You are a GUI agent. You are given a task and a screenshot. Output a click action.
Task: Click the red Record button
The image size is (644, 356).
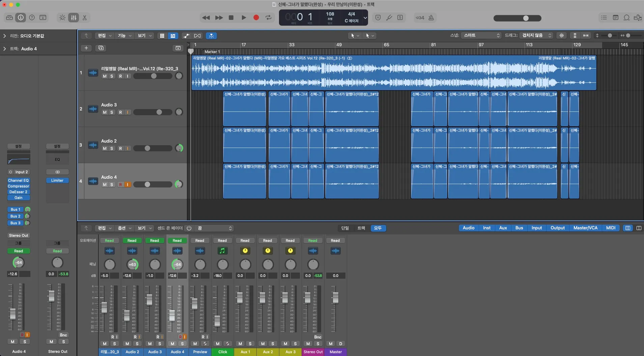(256, 18)
